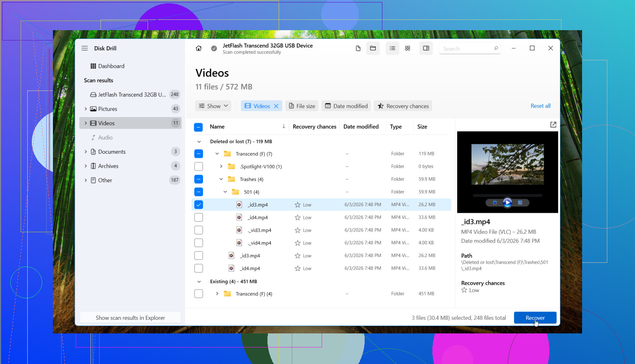This screenshot has width=635, height=364.
Task: Select JetFlash Transcend 32GB scan result
Action: [x=130, y=95]
